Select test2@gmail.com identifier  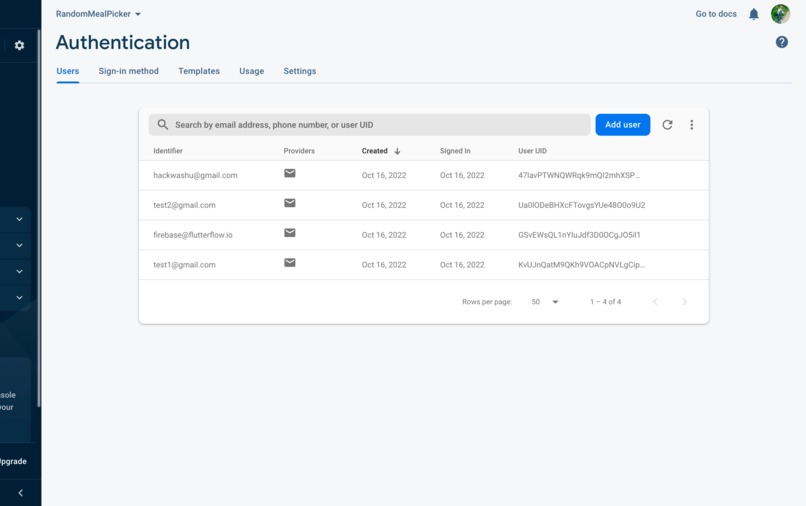tap(184, 205)
